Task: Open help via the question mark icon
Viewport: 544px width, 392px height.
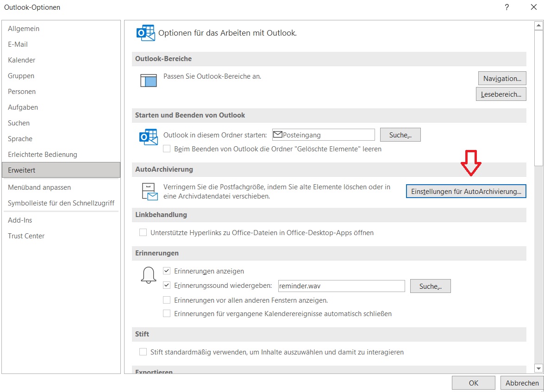Action: (507, 7)
